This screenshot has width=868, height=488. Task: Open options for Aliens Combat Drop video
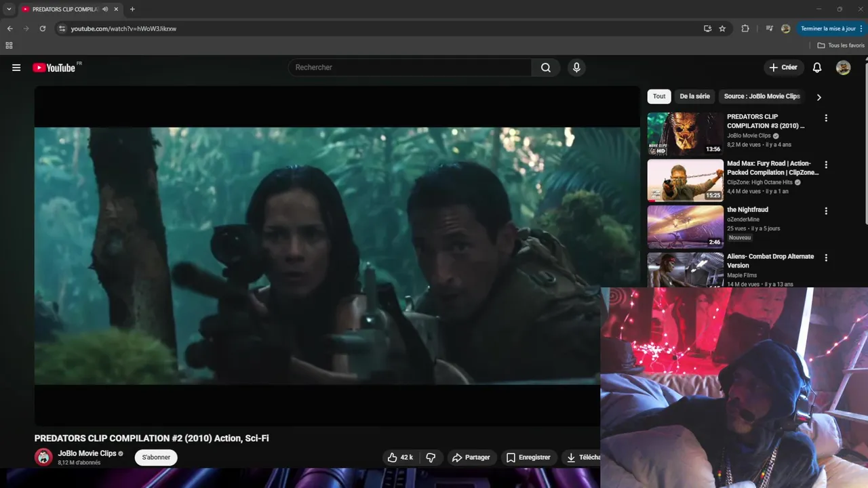click(x=826, y=258)
